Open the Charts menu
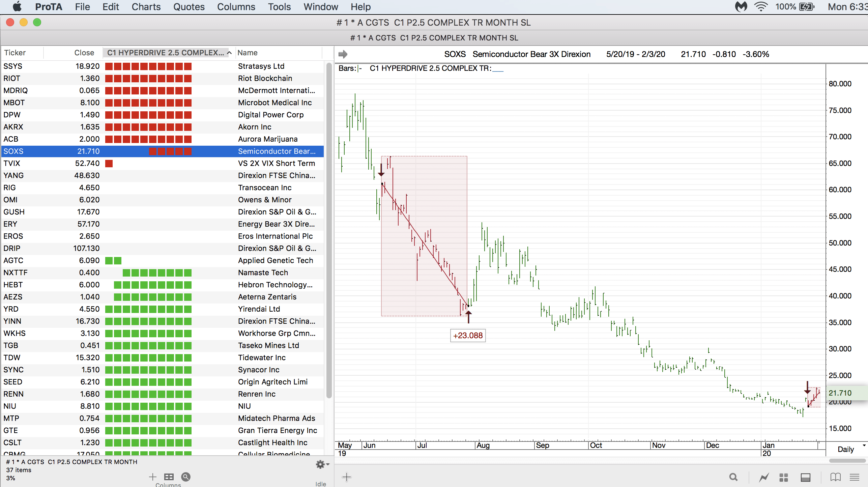This screenshot has height=487, width=868. (146, 7)
